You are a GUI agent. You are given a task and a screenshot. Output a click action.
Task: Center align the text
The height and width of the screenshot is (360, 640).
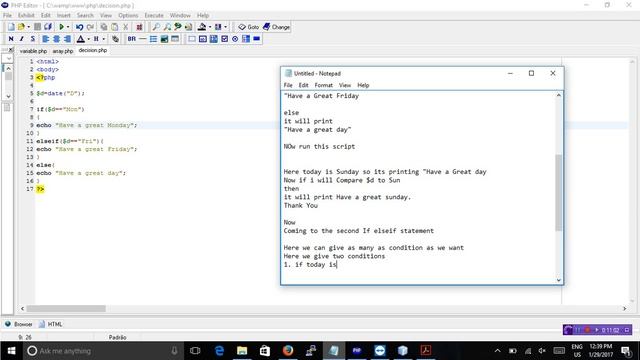(56, 39)
